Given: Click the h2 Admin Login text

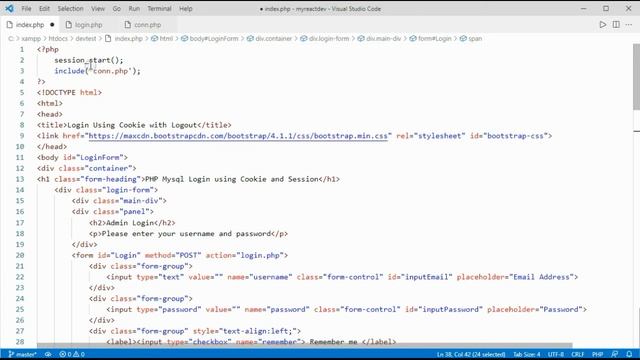Looking at the screenshot, I should pos(130,223).
